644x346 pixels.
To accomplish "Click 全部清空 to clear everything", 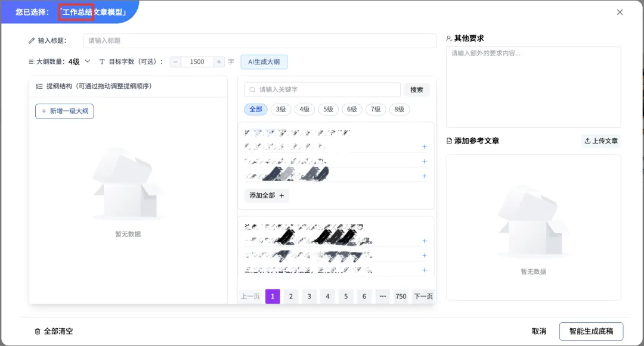I will 54,331.
